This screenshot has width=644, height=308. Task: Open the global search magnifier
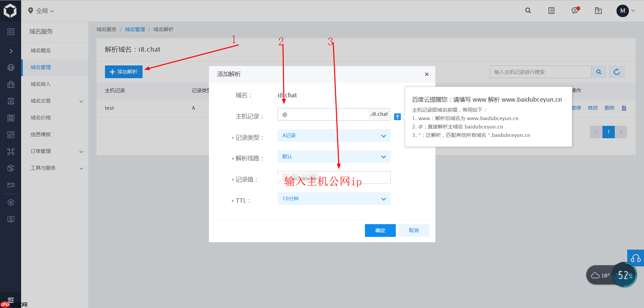(528, 10)
